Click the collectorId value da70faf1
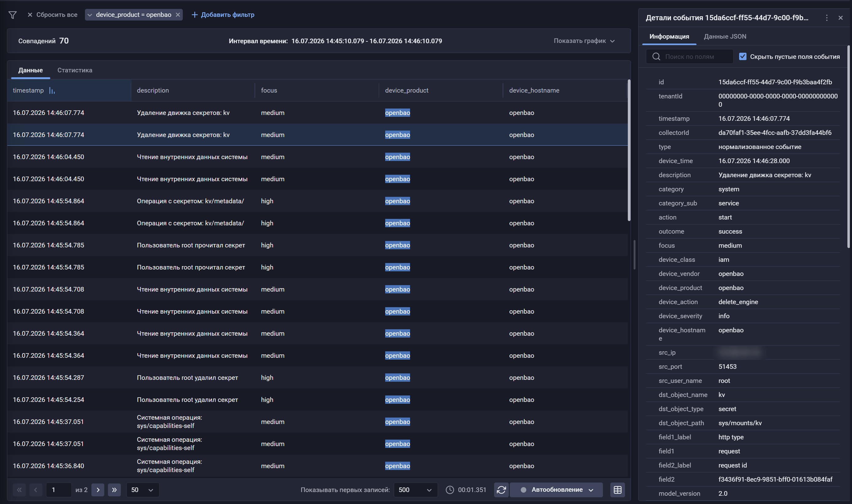The width and height of the screenshot is (852, 504). click(775, 133)
